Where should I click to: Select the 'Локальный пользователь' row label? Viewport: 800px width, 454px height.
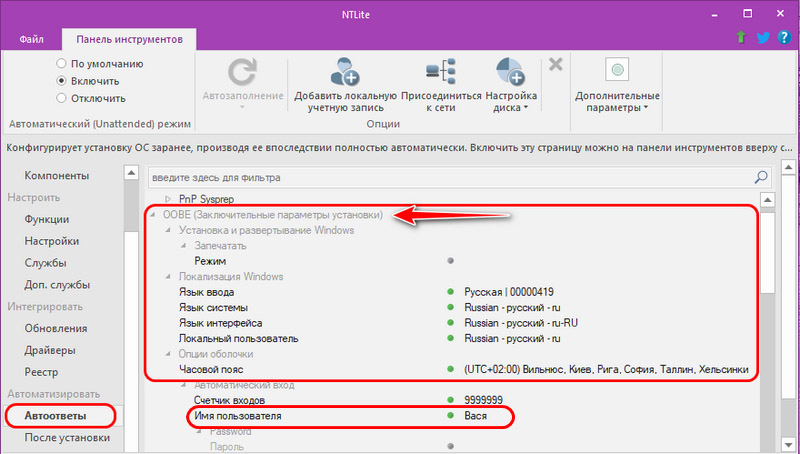coord(238,338)
